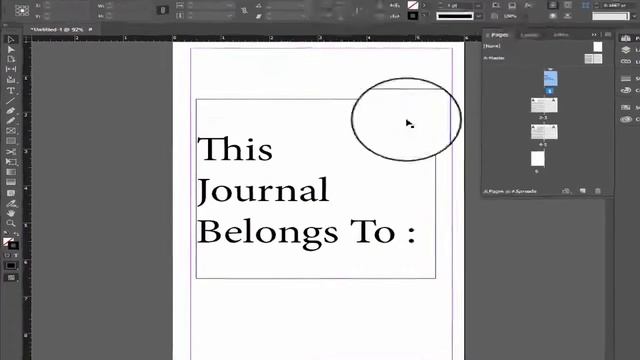Select the Pen tool

click(x=11, y=111)
